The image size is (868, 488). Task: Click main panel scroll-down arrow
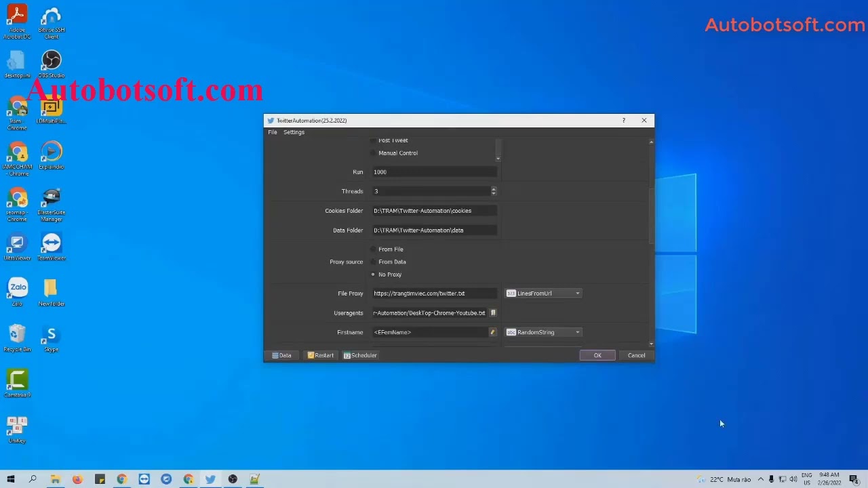pyautogui.click(x=652, y=344)
